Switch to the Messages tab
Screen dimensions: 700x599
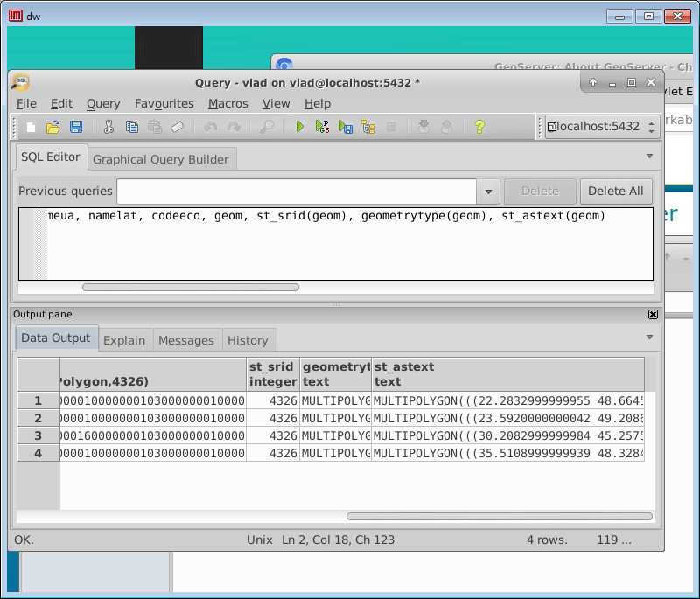185,340
